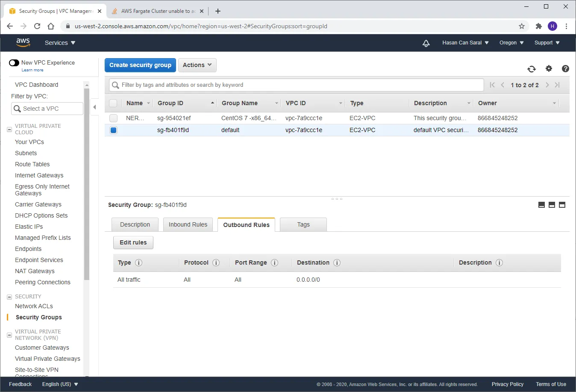Screen dimensions: 576x392
Task: Open the Select a VPC filter dropdown
Action: coord(47,109)
